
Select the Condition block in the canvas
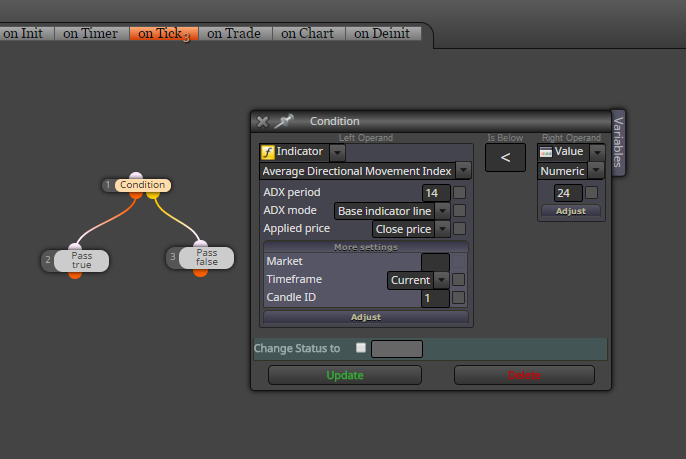coord(143,185)
